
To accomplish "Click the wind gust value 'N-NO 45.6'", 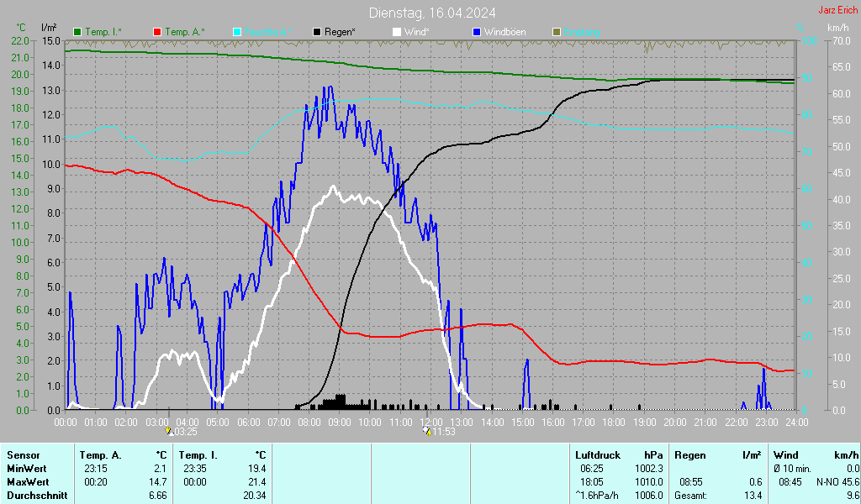I will point(838,482).
